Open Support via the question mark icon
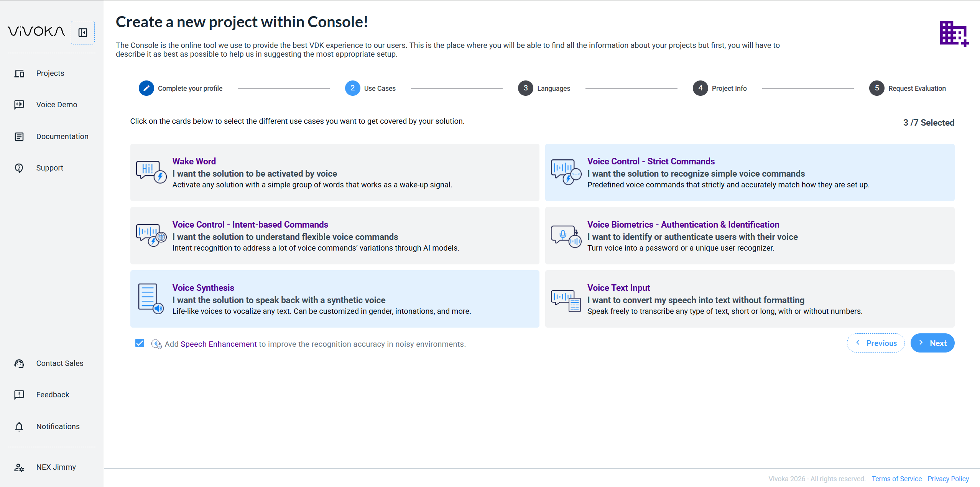This screenshot has height=487, width=980. pyautogui.click(x=19, y=168)
